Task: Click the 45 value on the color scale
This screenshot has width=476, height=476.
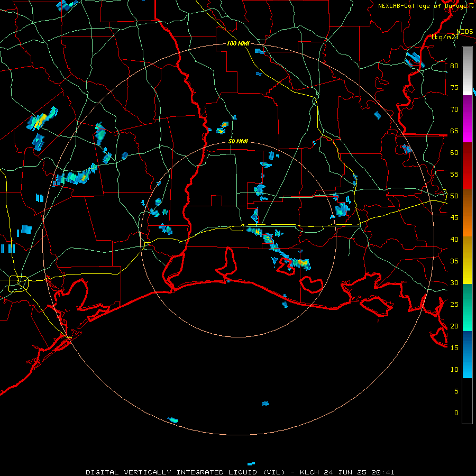Action: [454, 218]
